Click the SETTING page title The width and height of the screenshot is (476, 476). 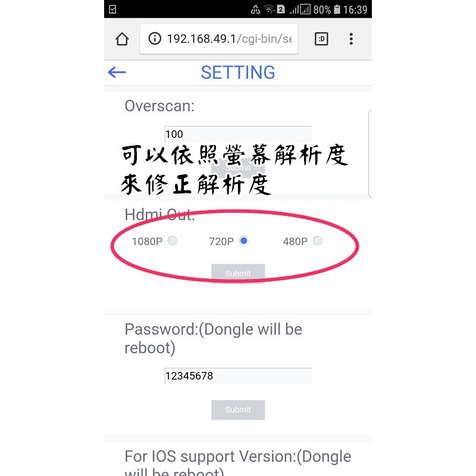click(x=238, y=73)
